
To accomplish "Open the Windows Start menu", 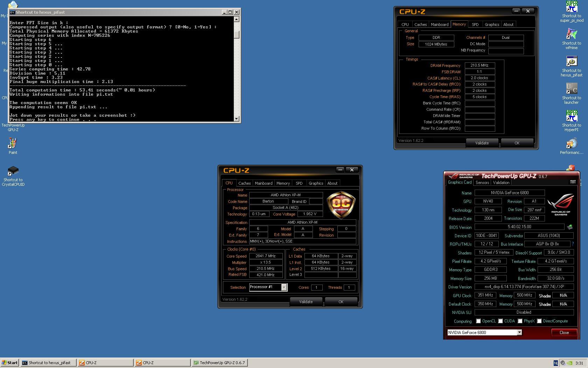I will (x=9, y=363).
